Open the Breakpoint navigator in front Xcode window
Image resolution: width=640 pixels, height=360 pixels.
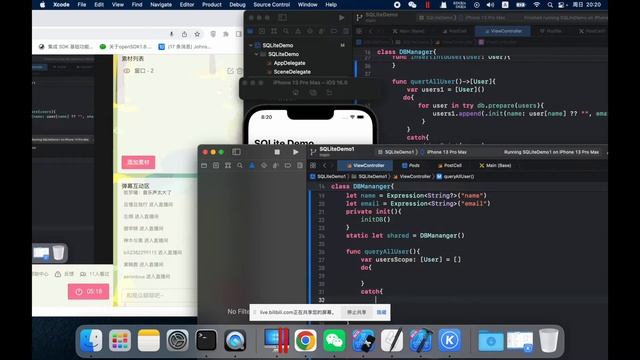pos(288,165)
